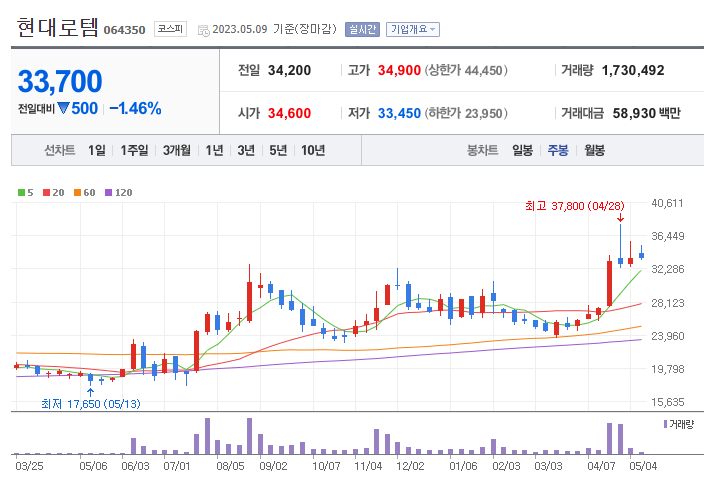Click the green 5-period moving average swatch
This screenshot has width=704, height=480.
[x=21, y=193]
